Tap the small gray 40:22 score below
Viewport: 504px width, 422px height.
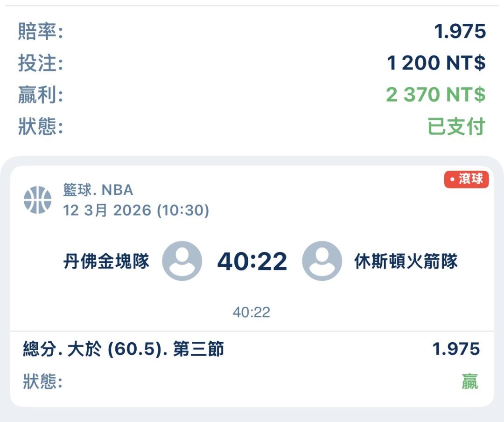(x=252, y=312)
